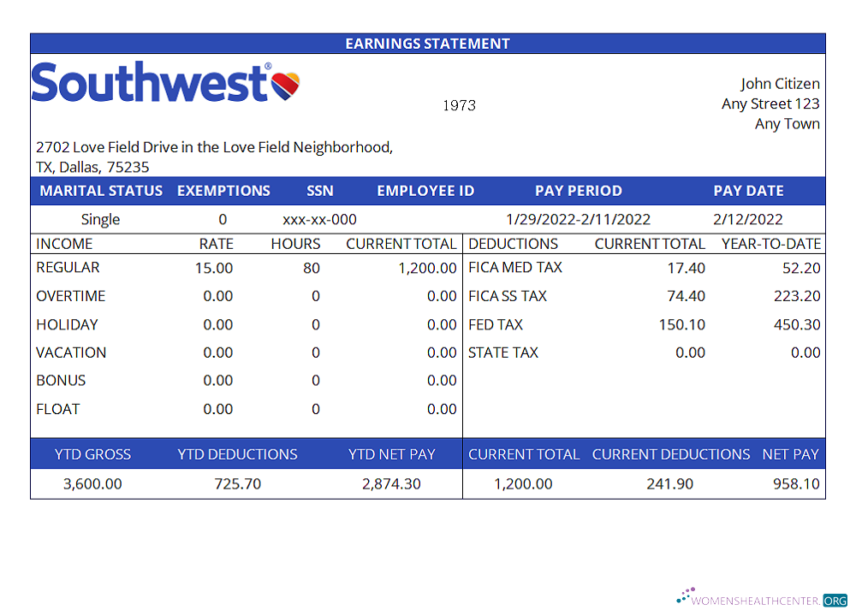This screenshot has width=856, height=616.
Task: Click the Love Field Drive address line
Action: click(x=213, y=147)
